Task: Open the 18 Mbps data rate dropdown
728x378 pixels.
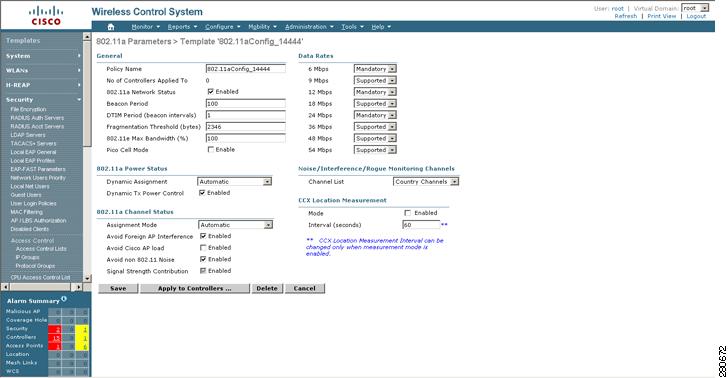Action: pos(375,104)
